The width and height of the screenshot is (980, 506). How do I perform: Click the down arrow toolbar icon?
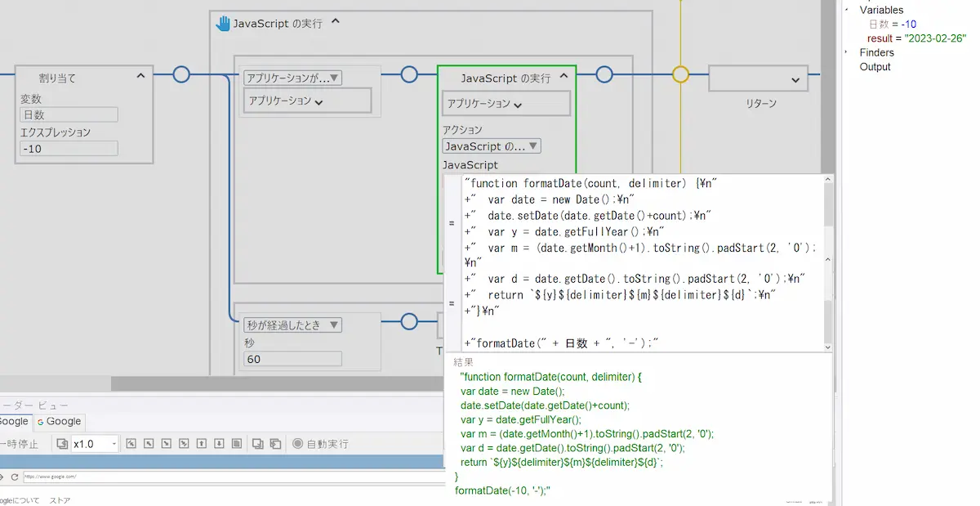(219, 444)
